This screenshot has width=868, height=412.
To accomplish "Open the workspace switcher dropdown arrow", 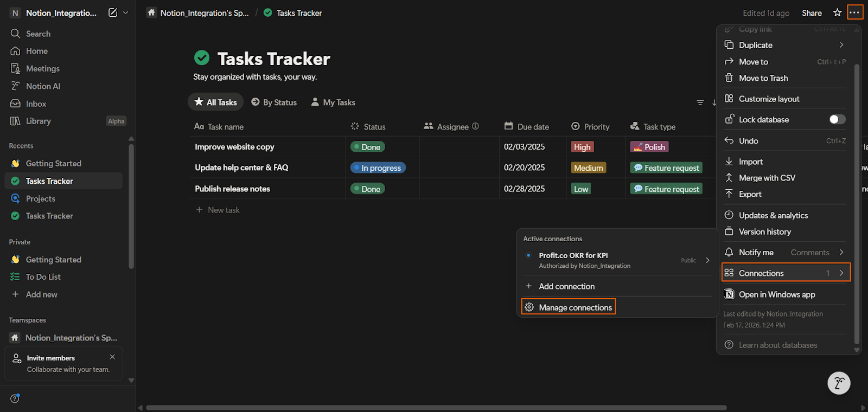I will [x=126, y=12].
